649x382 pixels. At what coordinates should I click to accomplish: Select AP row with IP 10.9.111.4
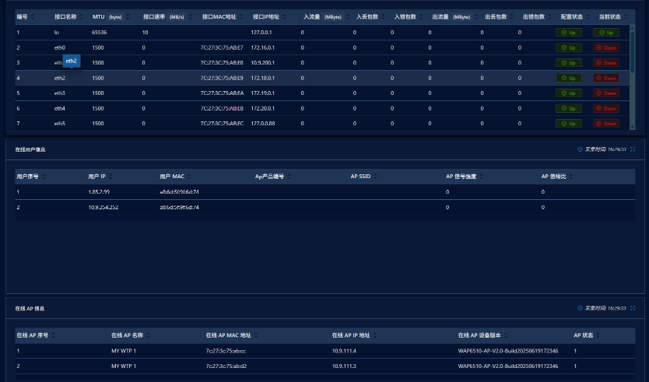325,351
